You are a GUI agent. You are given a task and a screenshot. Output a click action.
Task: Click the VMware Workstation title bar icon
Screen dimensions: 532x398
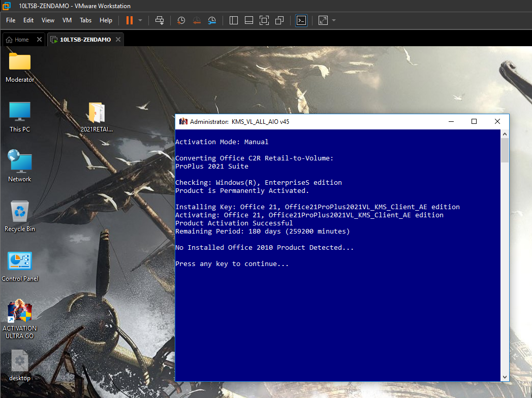[7, 6]
